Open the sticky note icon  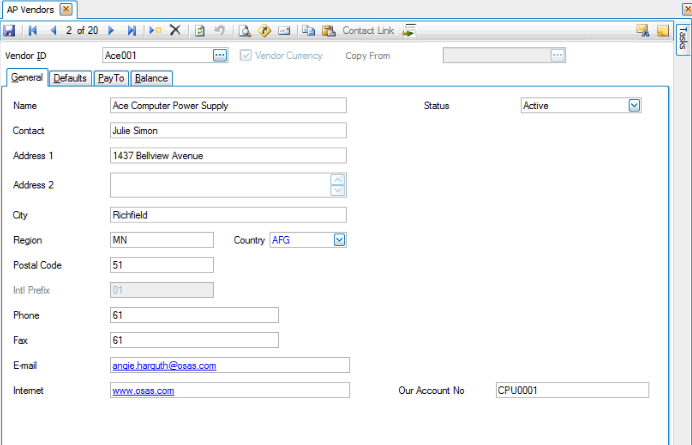(662, 31)
